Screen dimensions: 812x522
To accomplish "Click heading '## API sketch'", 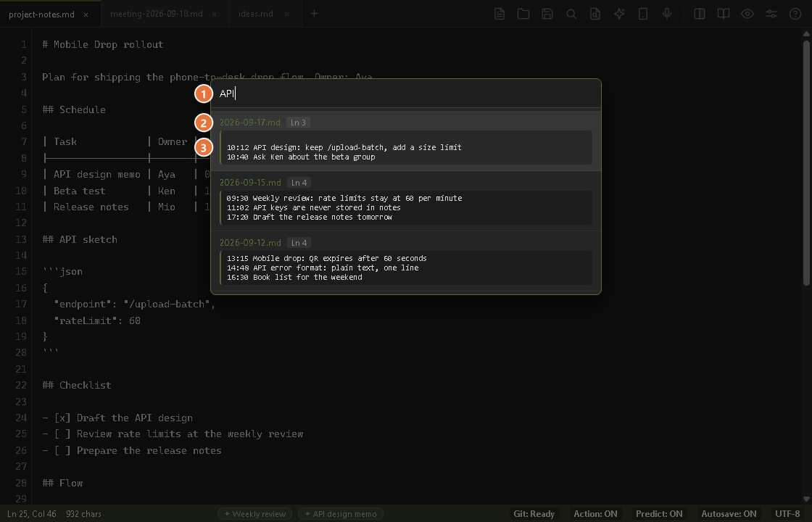I will [80, 240].
